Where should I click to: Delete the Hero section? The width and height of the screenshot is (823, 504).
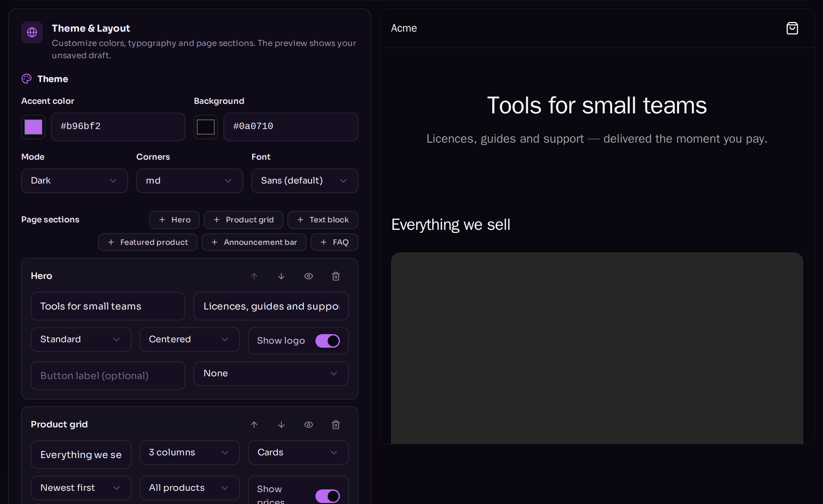[x=336, y=276]
